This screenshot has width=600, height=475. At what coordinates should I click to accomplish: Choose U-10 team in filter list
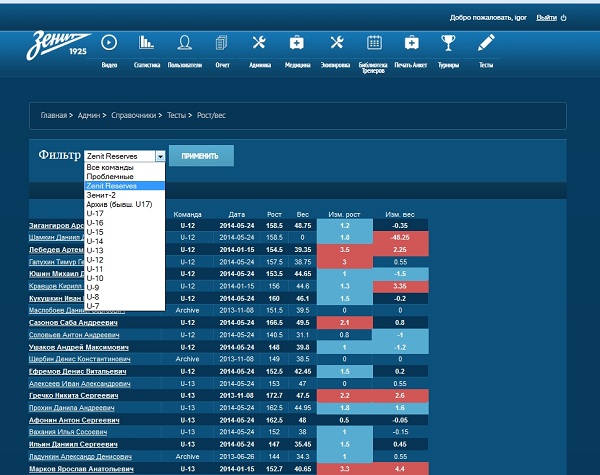coord(125,278)
